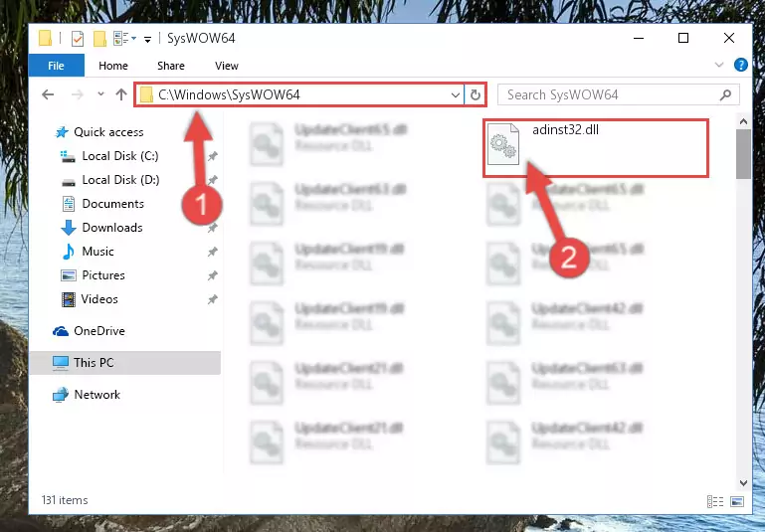This screenshot has height=532, width=765.
Task: Select OneDrive in navigation pane
Action: pyautogui.click(x=99, y=330)
